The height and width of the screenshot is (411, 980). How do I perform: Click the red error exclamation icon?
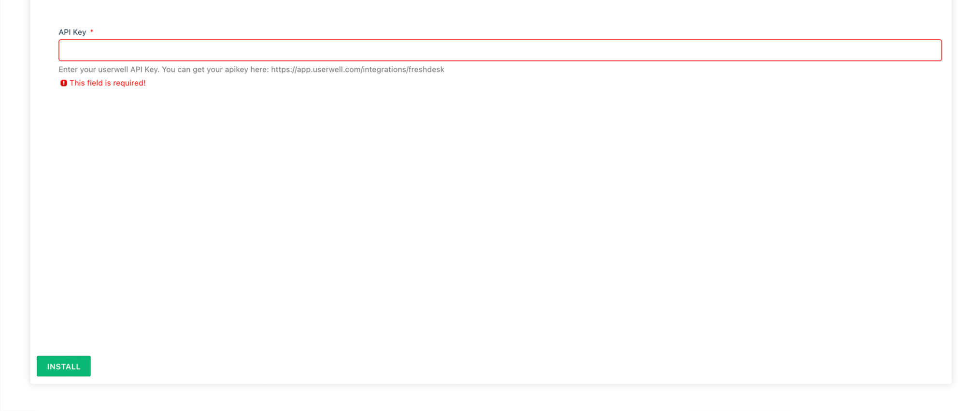[63, 83]
